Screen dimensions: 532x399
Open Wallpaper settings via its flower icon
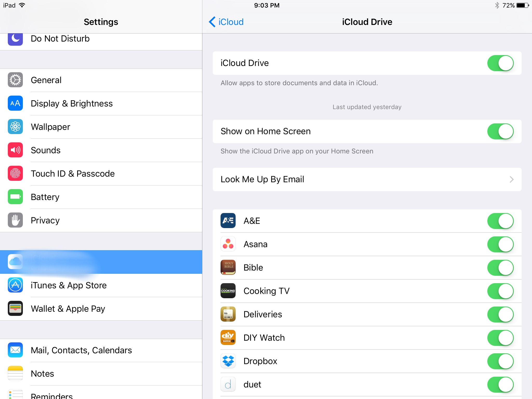click(x=15, y=127)
